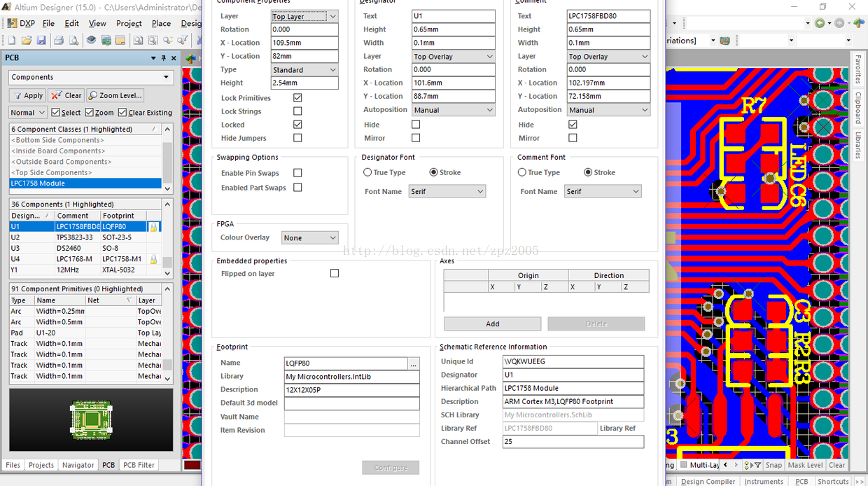Open the Designator Font Name dropdown
The width and height of the screenshot is (868, 486).
tap(447, 191)
